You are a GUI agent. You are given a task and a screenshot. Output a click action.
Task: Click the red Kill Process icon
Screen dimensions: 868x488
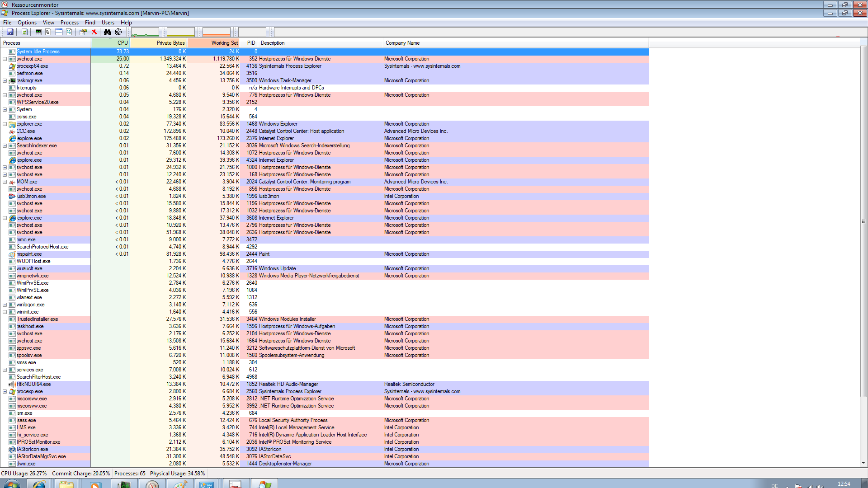click(x=94, y=32)
